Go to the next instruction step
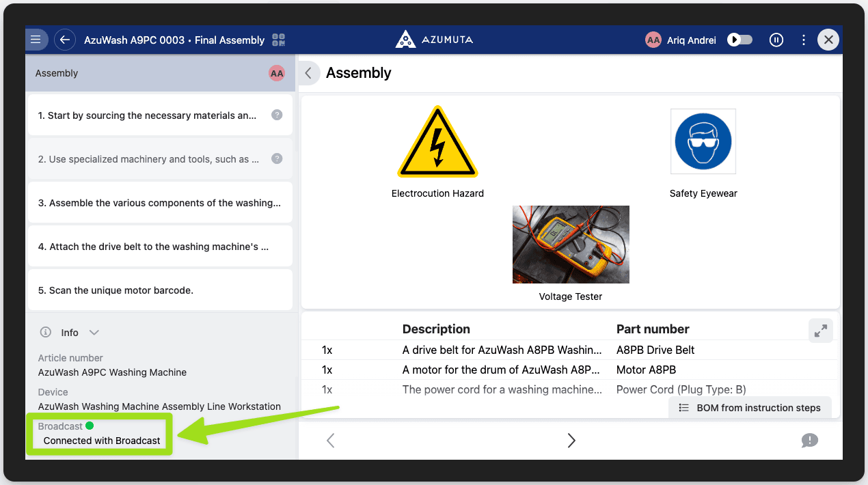This screenshot has height=485, width=868. click(571, 441)
